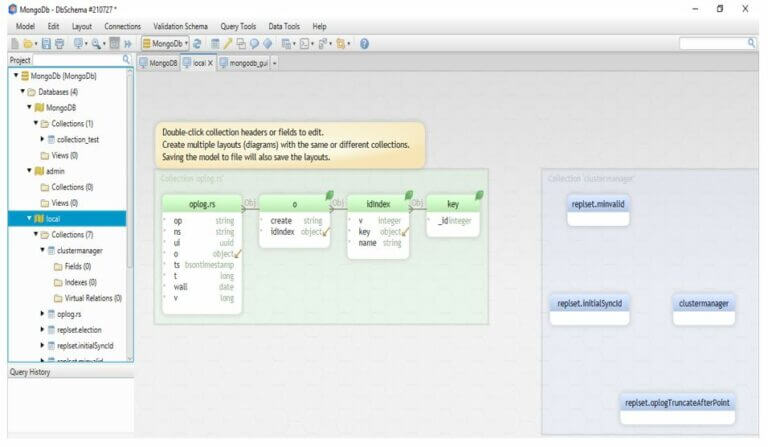
Task: Click the top-right search input field
Action: (712, 44)
